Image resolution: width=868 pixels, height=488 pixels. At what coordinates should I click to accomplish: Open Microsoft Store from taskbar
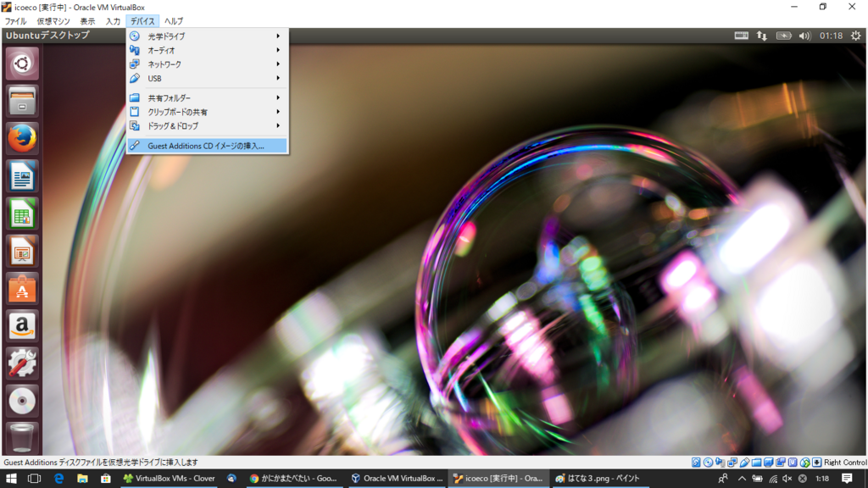106,479
